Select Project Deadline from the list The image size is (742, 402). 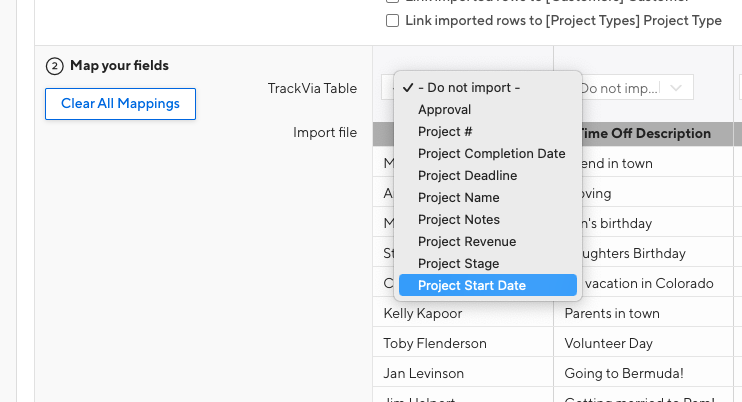click(467, 176)
